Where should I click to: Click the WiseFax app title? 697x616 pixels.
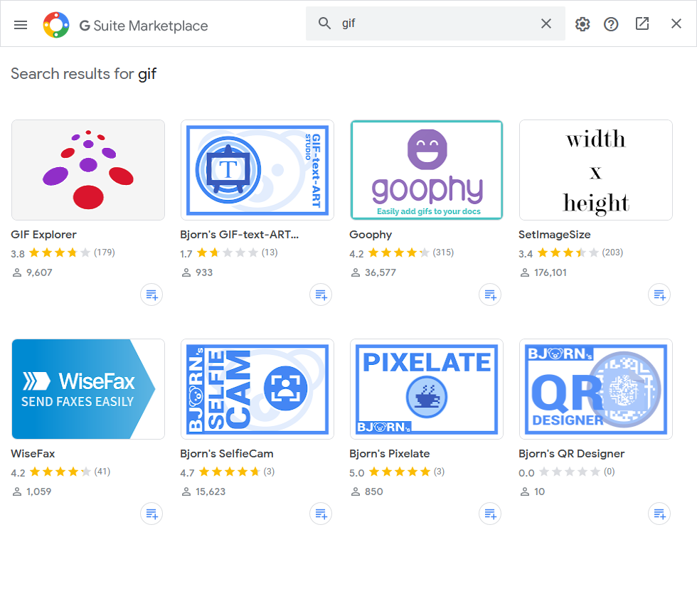tap(33, 454)
